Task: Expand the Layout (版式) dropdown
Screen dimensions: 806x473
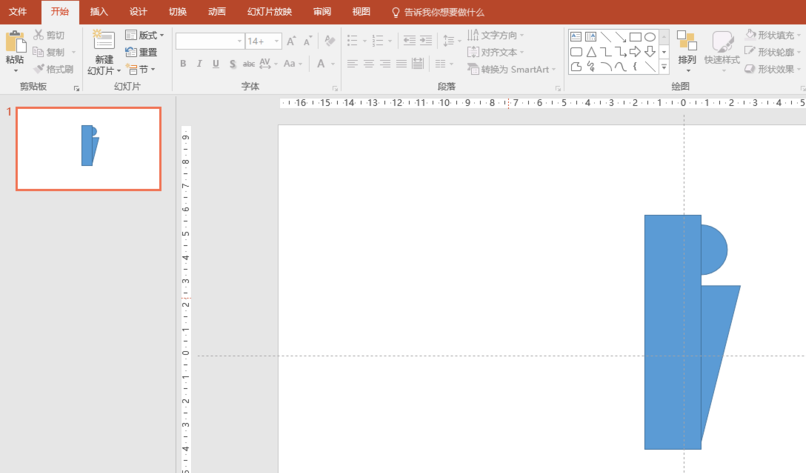Action: 146,35
